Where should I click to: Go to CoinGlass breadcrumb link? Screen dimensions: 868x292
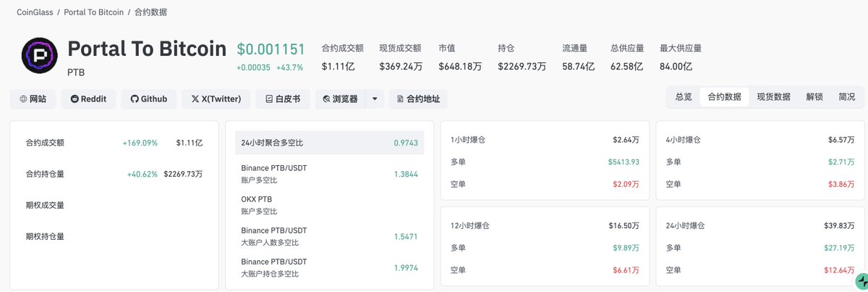coord(35,12)
